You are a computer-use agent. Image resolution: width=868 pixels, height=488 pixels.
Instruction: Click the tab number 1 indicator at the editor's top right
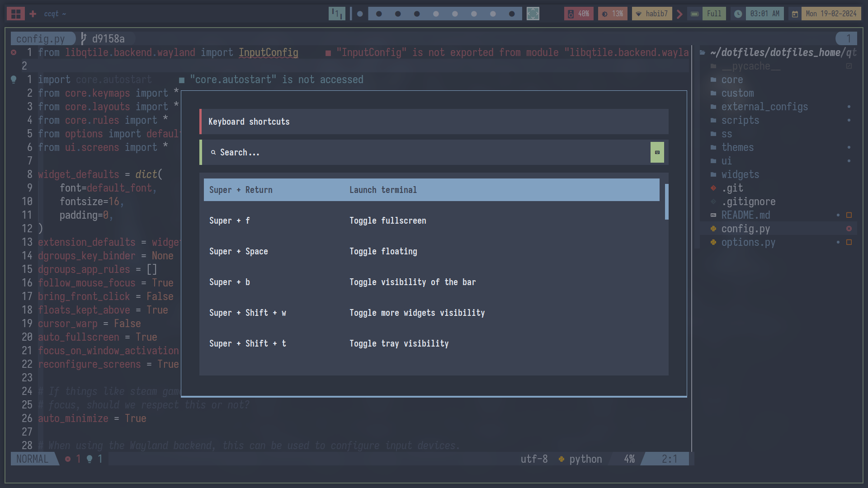[x=846, y=38]
